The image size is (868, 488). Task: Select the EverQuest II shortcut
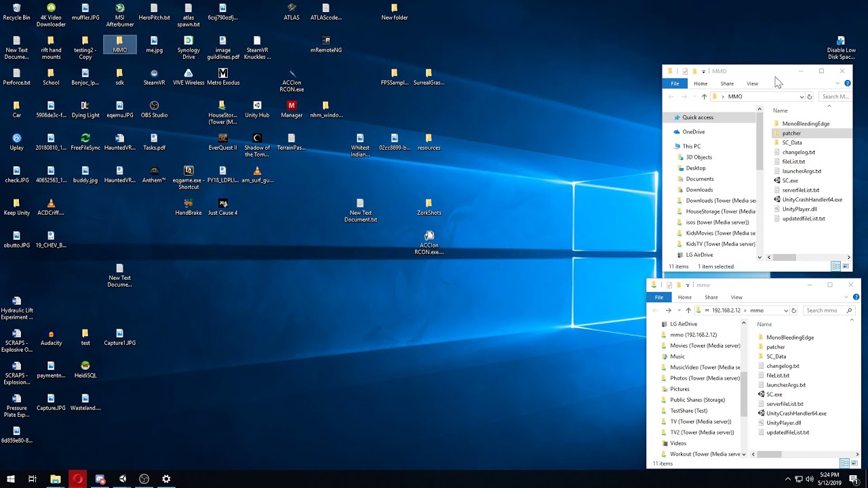click(x=223, y=142)
